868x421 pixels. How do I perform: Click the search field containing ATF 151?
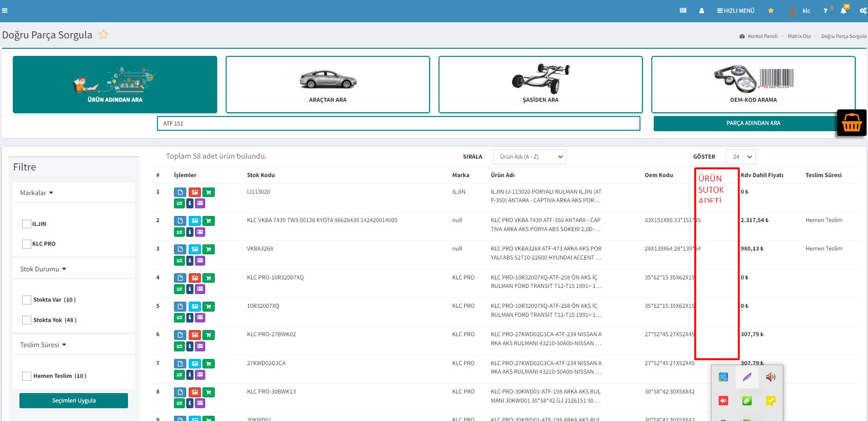point(398,124)
